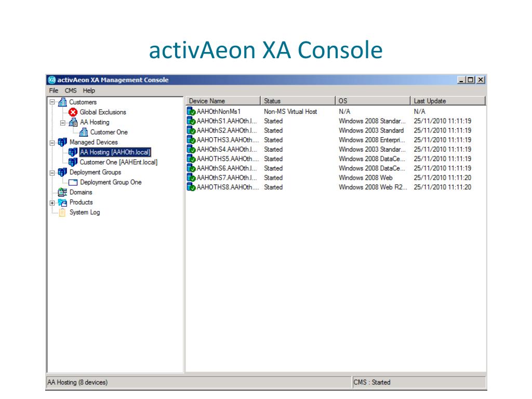Click the device icon for AAHOthS6 row
This screenshot has width=532, height=399.
point(191,168)
